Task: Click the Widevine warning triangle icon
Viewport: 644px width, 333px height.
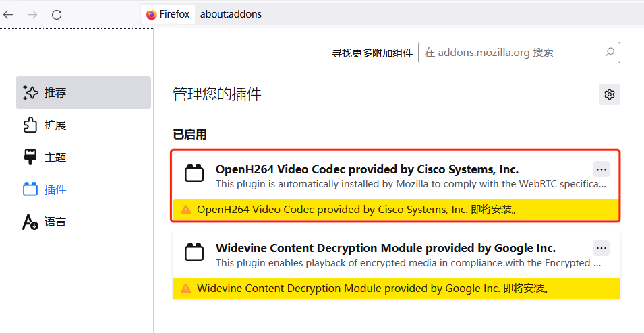Action: [x=186, y=289]
